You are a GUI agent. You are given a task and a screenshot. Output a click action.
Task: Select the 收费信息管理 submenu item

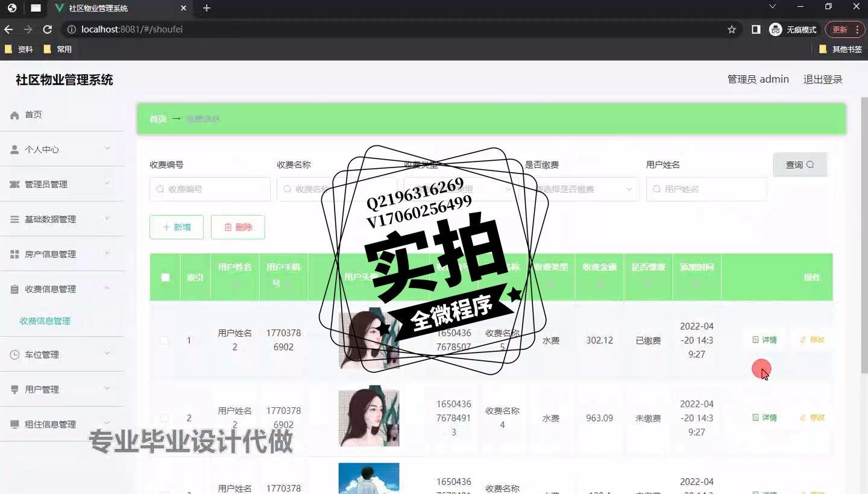pos(45,321)
